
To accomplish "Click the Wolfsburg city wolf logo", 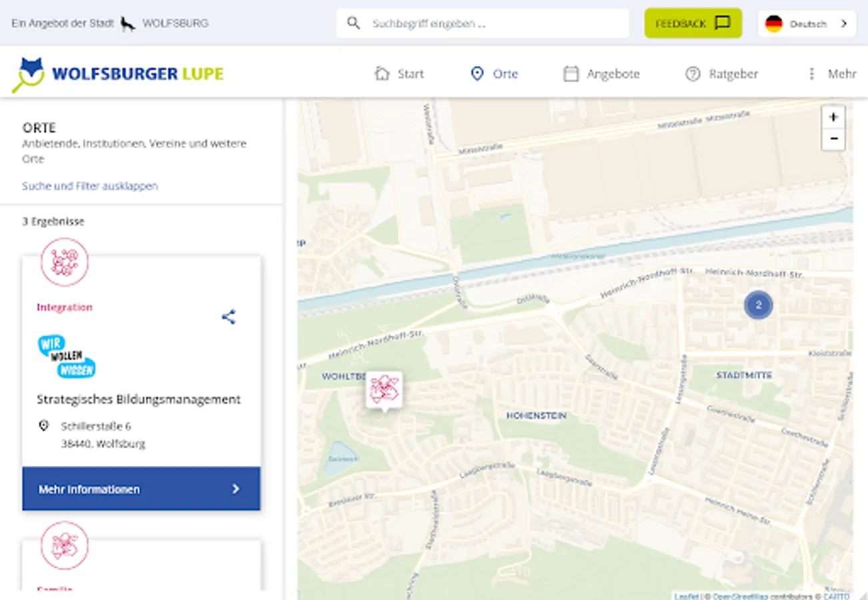I will coord(128,24).
